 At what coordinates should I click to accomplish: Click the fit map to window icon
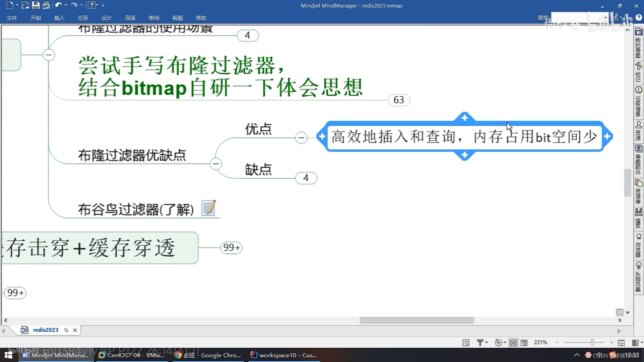[x=621, y=342]
